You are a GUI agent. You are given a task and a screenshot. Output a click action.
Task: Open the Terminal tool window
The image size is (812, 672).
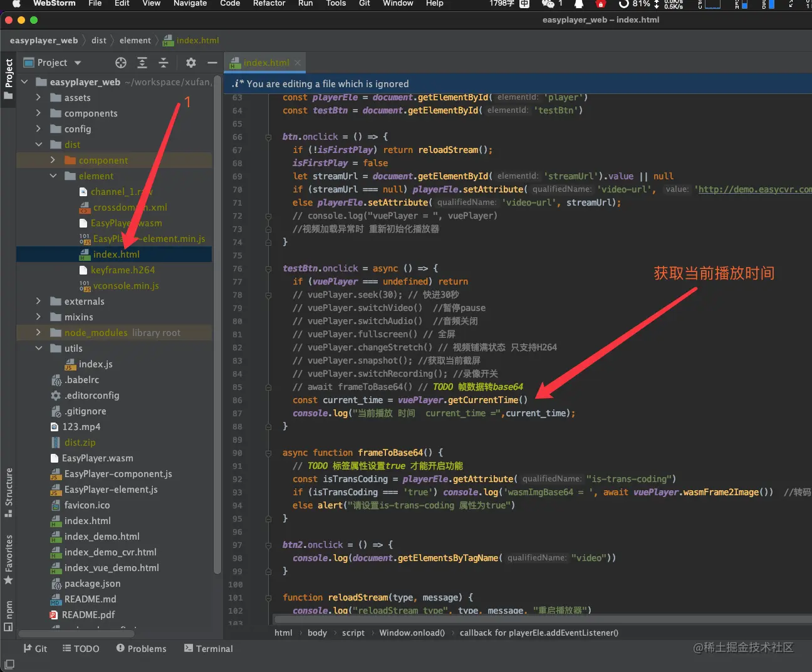click(208, 649)
